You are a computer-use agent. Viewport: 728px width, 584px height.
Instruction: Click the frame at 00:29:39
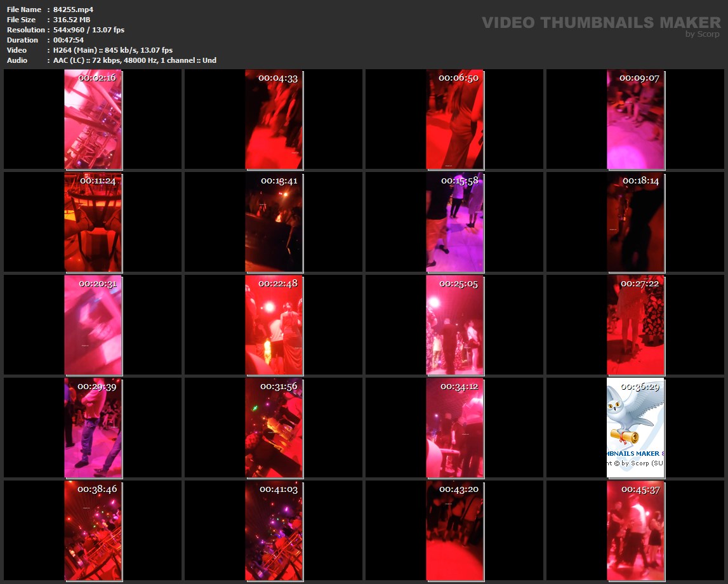(x=93, y=428)
